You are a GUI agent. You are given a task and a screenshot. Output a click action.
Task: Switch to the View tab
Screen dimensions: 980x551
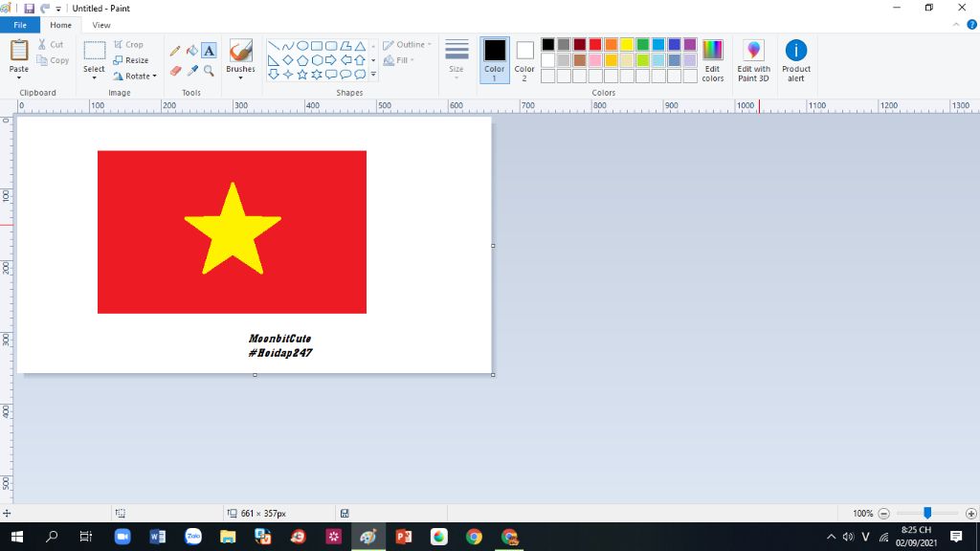click(x=101, y=25)
